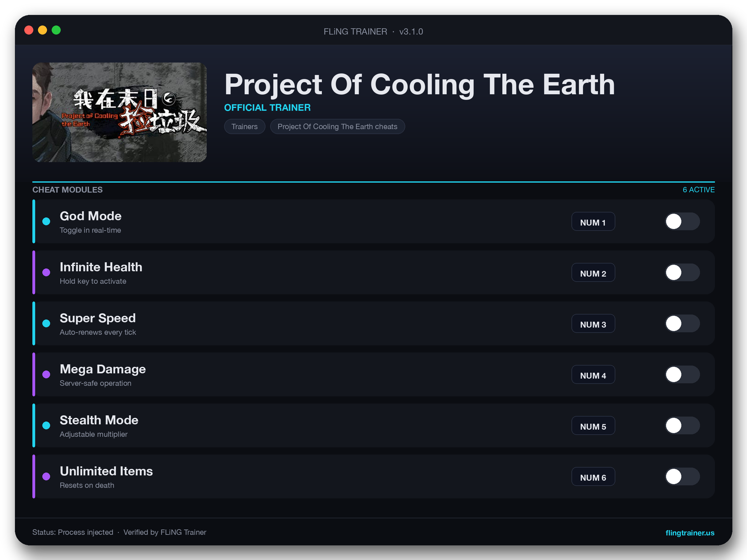This screenshot has height=560, width=747.
Task: Click the Hold key to activate description
Action: 93,281
